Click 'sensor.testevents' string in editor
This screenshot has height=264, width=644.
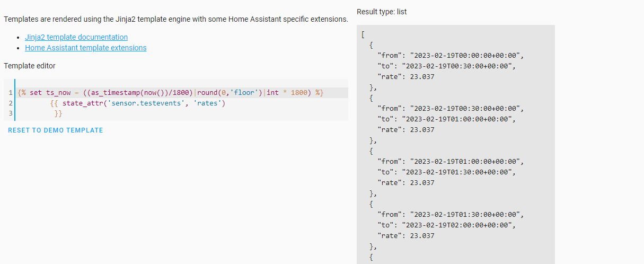point(145,103)
